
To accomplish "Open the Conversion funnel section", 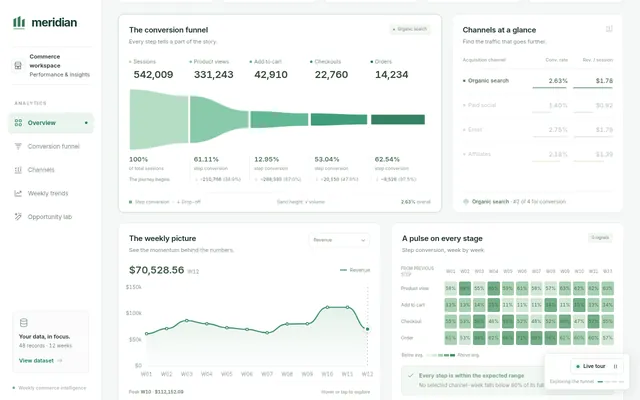I will click(x=51, y=146).
